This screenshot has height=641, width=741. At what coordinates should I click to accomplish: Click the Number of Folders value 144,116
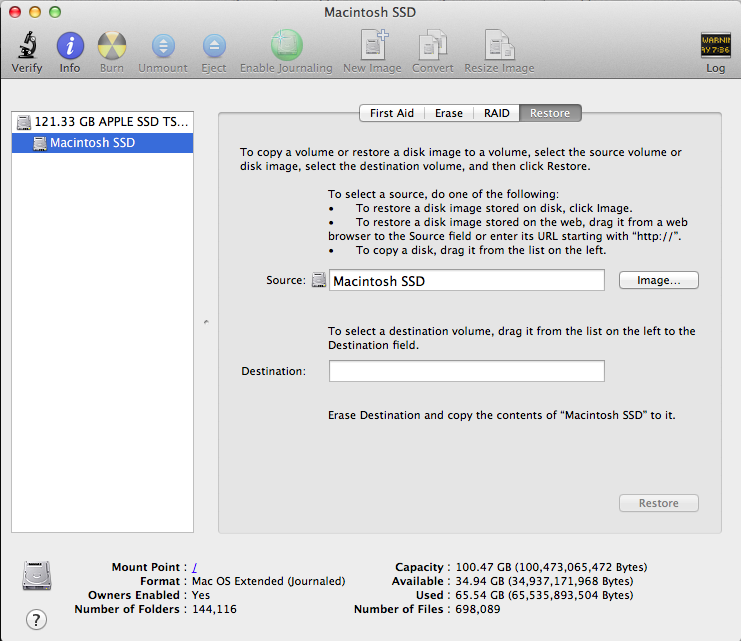pos(214,609)
